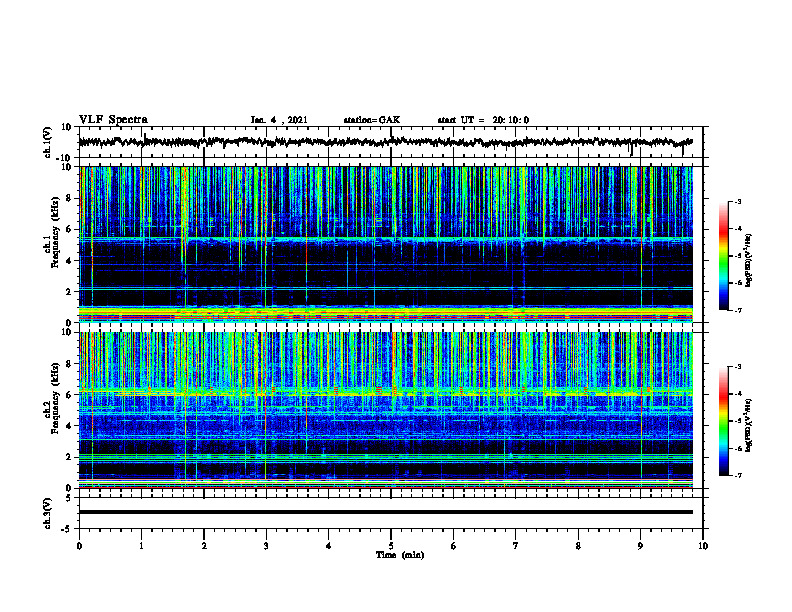Click the "8" kHz tick on the ch.1 frequency axis
The height and width of the screenshot is (612, 792).
[x=70, y=198]
